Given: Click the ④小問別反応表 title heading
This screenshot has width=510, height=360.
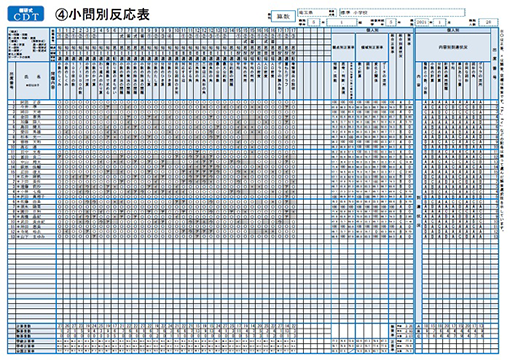Looking at the screenshot, I should 102,15.
